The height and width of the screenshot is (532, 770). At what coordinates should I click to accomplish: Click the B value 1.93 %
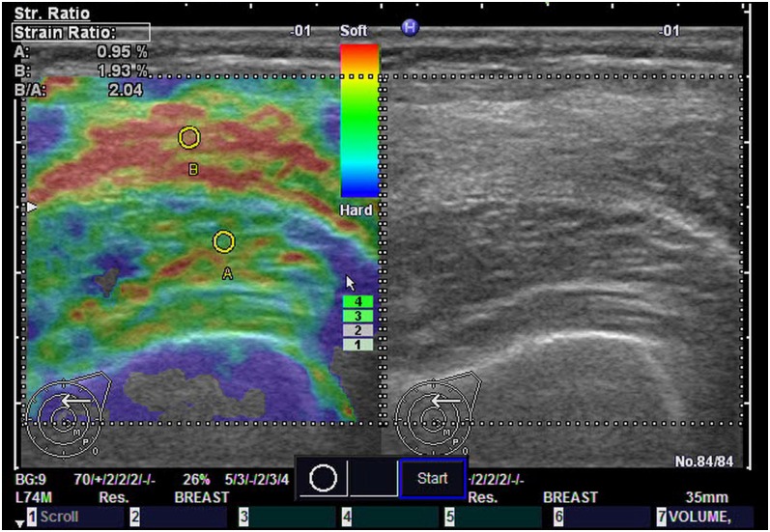pyautogui.click(x=122, y=71)
